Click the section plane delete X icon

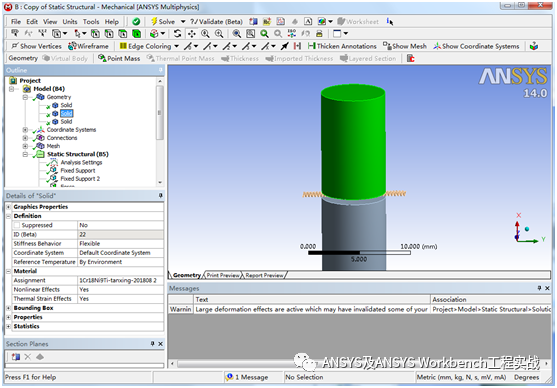tap(28, 357)
